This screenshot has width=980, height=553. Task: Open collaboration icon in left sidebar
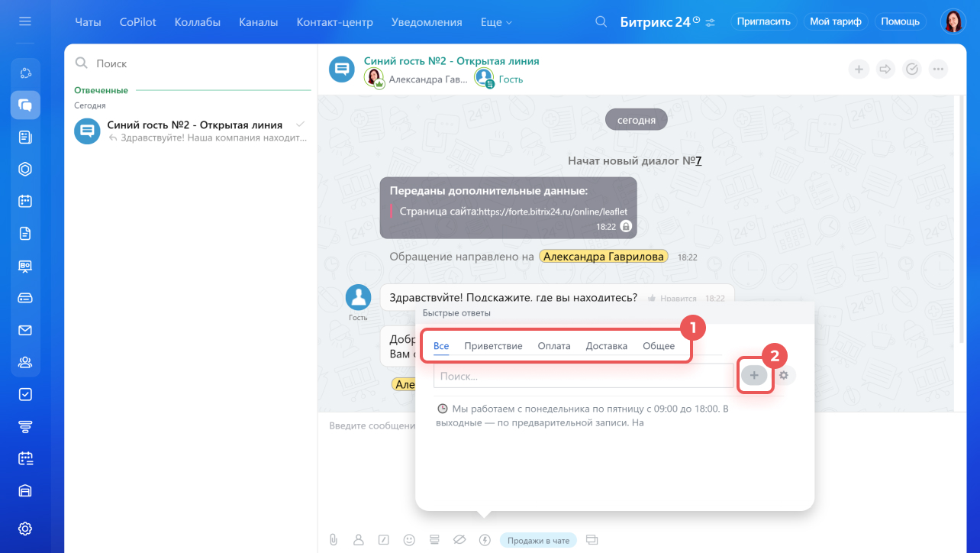pyautogui.click(x=25, y=73)
